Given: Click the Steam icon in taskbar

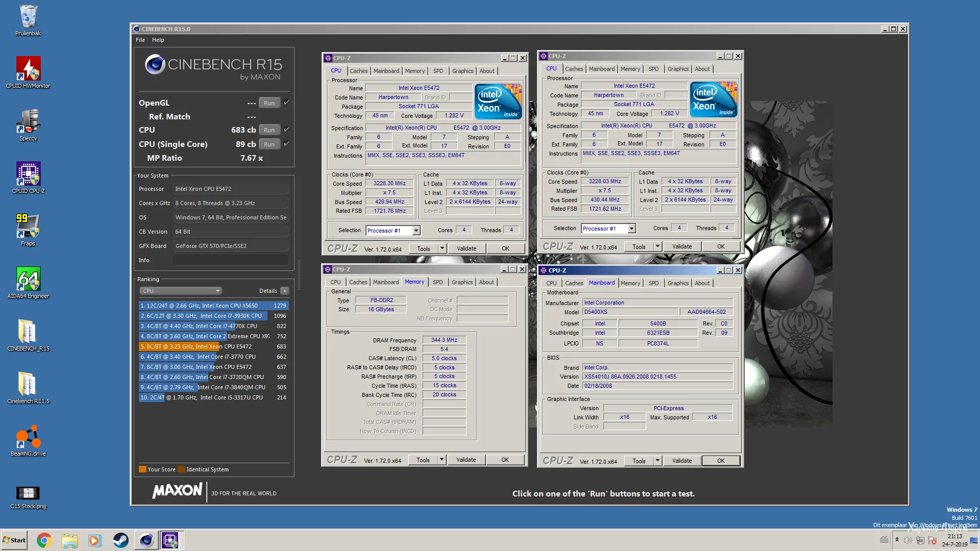Looking at the screenshot, I should tap(120, 540).
